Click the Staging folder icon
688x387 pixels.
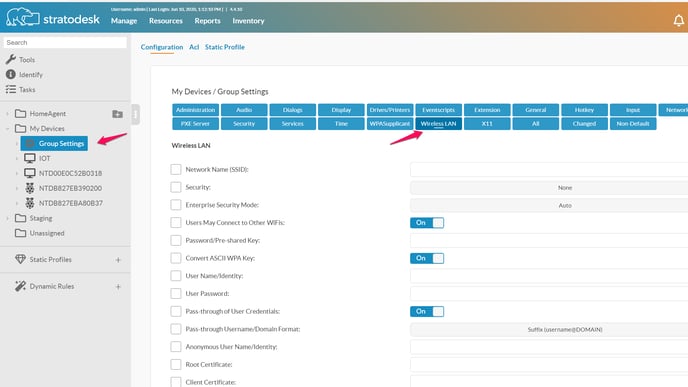coord(20,218)
